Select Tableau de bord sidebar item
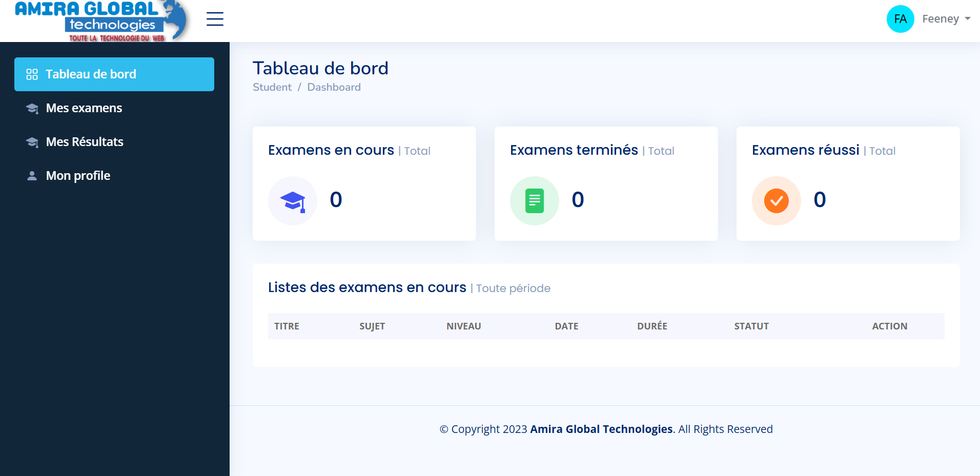980x476 pixels. [x=91, y=74]
